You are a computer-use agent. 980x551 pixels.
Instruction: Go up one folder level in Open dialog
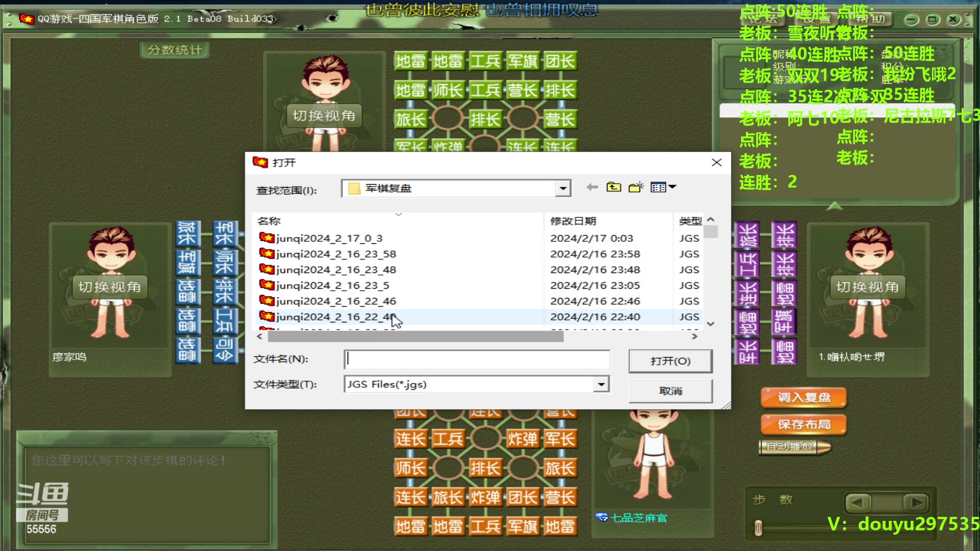(x=614, y=187)
